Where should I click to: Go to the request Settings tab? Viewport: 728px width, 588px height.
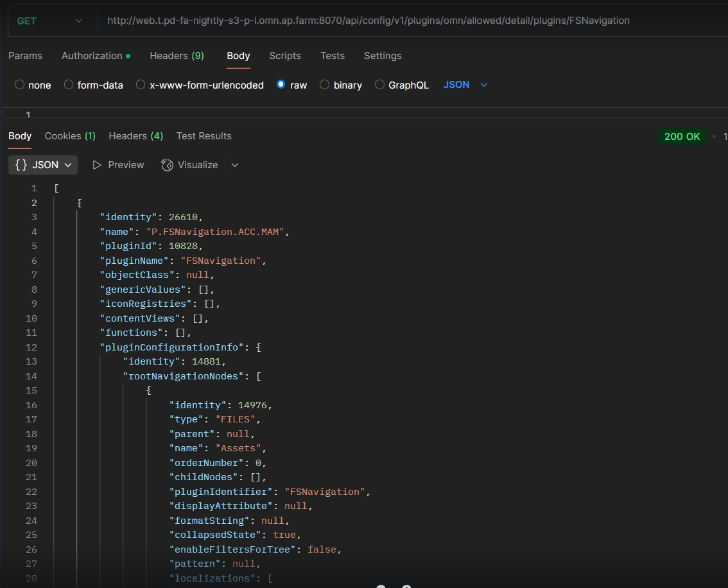click(382, 56)
